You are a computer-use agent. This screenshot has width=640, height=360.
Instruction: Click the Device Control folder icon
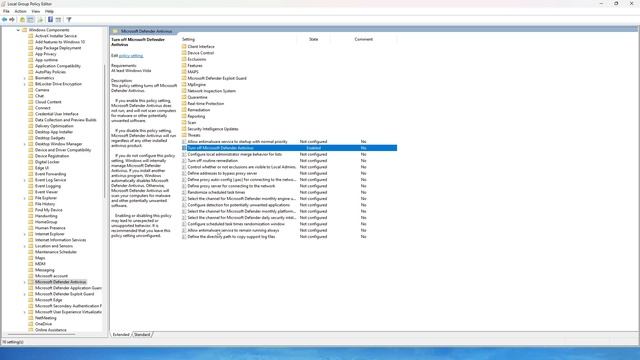coord(184,53)
